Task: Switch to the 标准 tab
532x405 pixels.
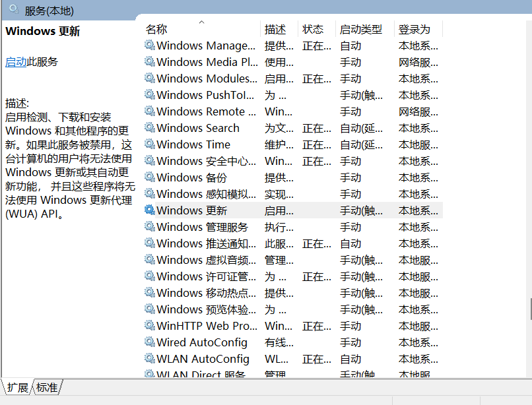Action: tap(47, 387)
